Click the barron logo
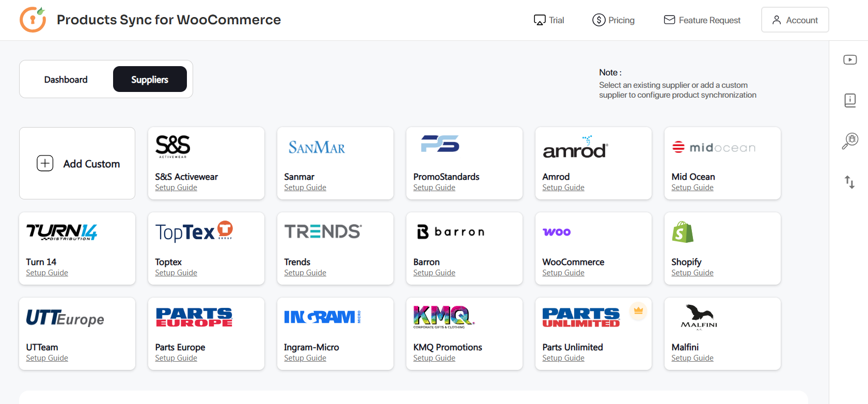The image size is (868, 404). tap(451, 232)
